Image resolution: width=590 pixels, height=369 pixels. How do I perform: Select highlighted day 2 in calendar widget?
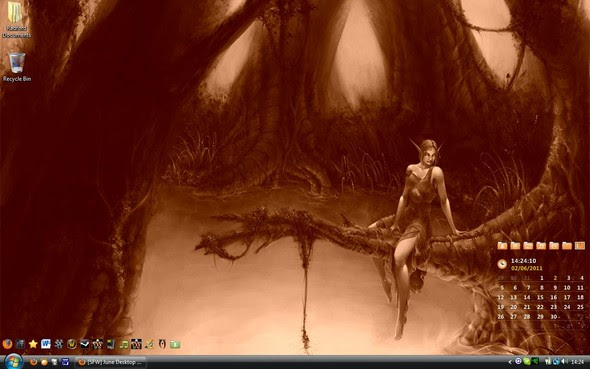[555, 278]
